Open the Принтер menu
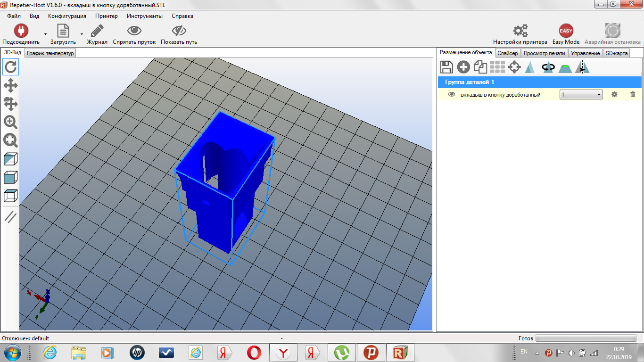 coord(107,16)
